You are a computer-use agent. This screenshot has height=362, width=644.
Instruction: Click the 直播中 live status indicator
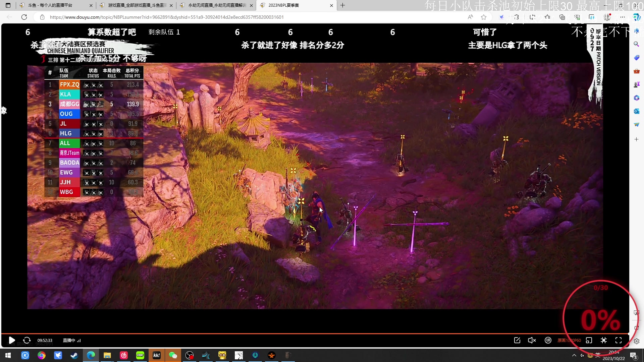[71, 340]
